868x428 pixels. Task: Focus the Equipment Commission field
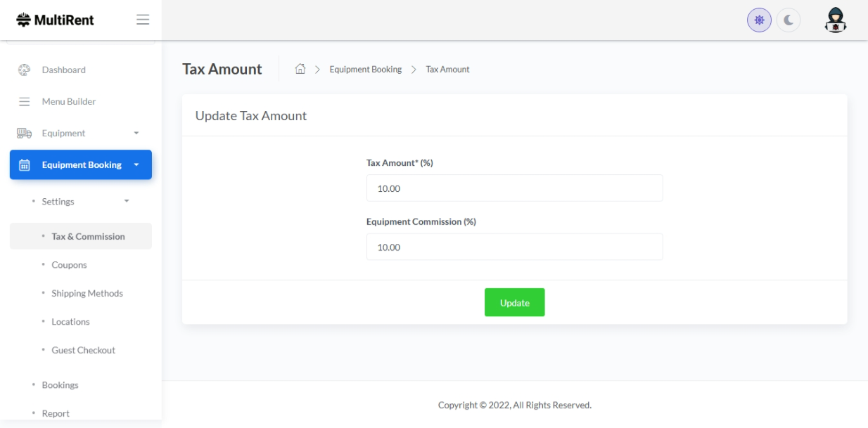pos(514,247)
